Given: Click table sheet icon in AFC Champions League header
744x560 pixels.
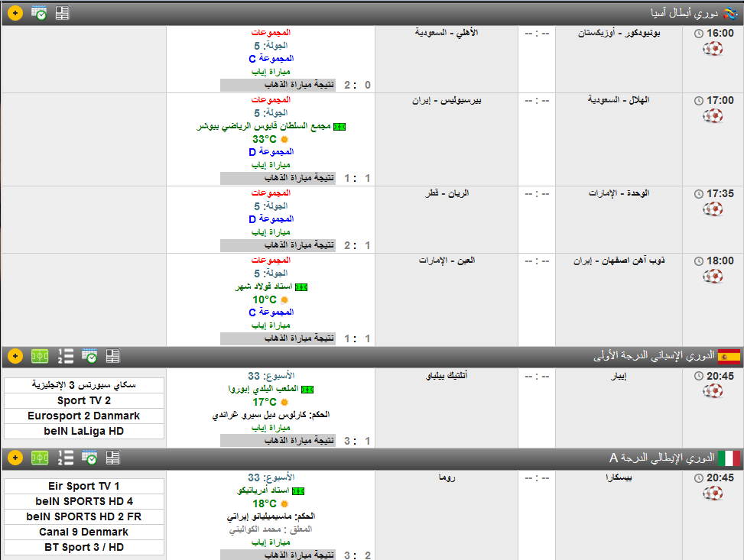Looking at the screenshot, I should coord(62,13).
